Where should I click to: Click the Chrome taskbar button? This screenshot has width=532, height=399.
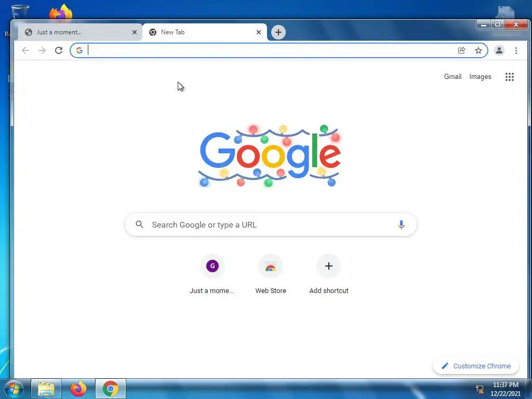111,389
